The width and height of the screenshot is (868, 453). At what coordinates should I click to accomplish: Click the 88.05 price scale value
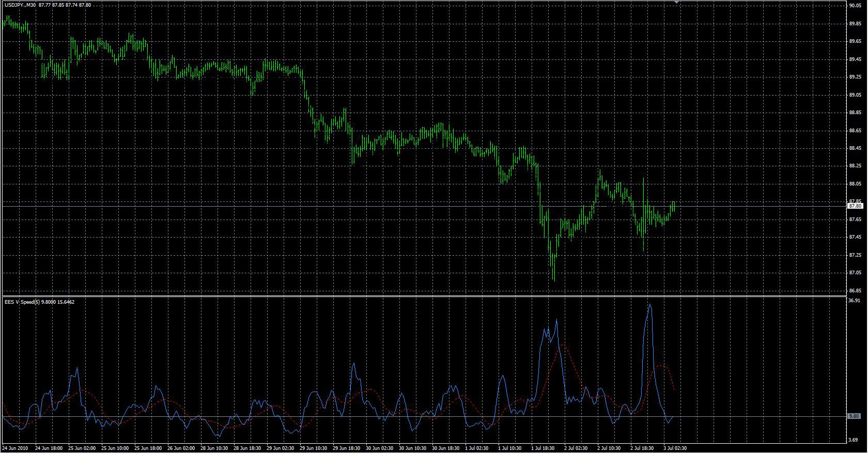tap(855, 184)
